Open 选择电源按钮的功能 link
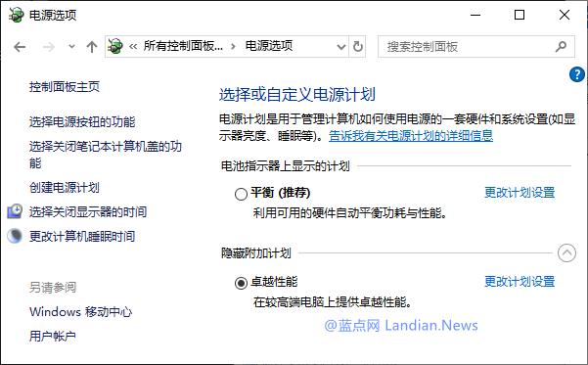This screenshot has height=365, width=588. coord(82,122)
